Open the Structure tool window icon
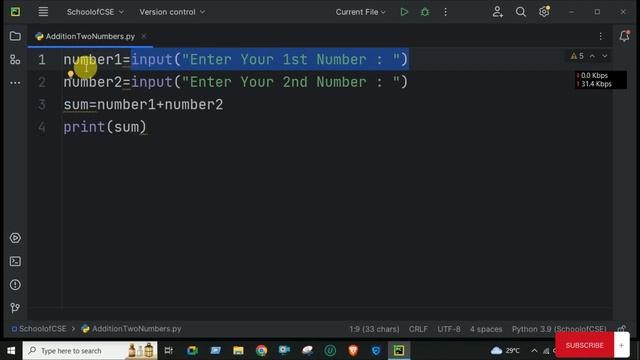 (x=15, y=60)
